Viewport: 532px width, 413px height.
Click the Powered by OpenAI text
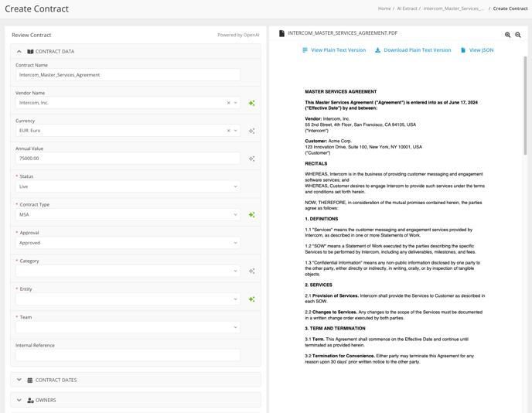[x=238, y=35]
